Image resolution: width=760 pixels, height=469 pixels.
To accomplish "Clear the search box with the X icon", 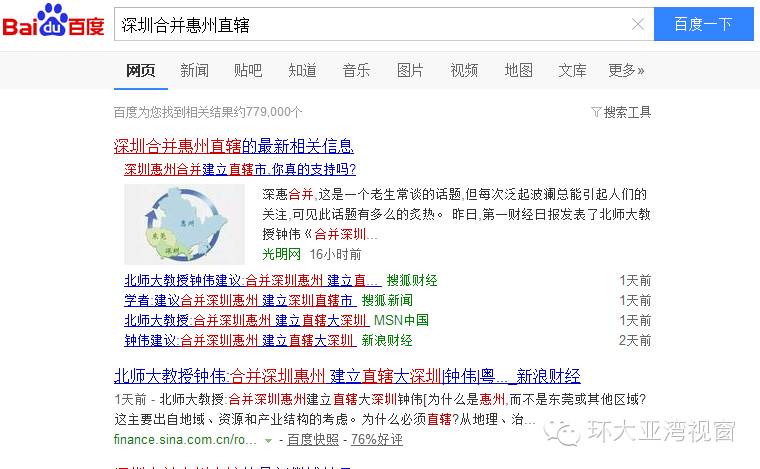I will pos(638,24).
